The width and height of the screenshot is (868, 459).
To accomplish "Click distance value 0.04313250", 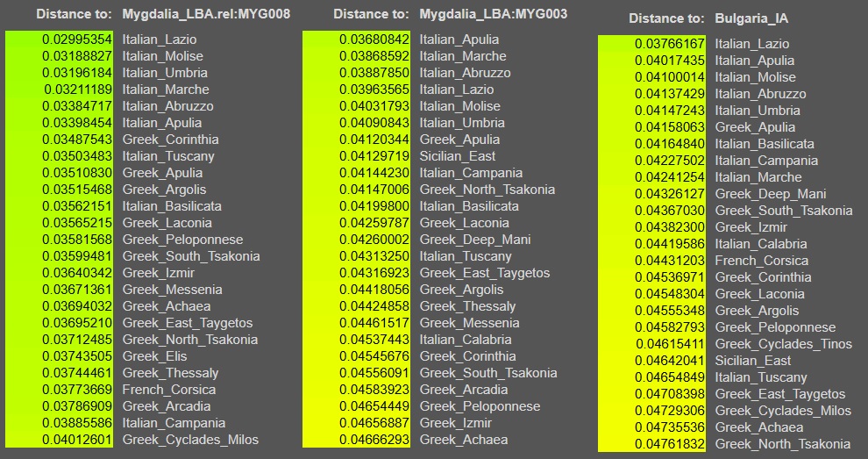I will point(374,256).
